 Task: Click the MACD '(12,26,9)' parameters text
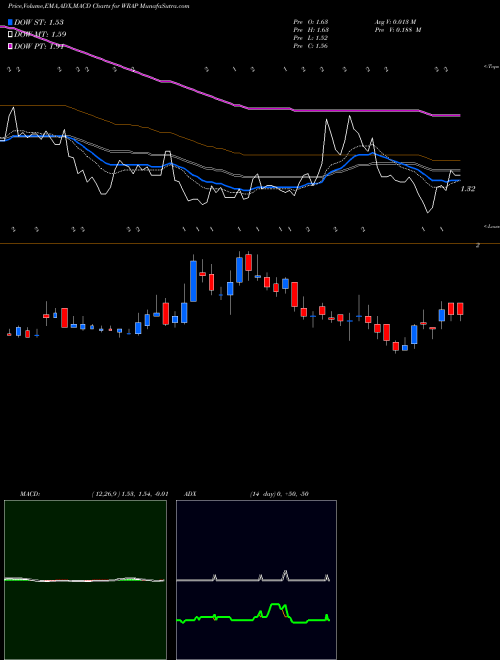pyautogui.click(x=130, y=494)
